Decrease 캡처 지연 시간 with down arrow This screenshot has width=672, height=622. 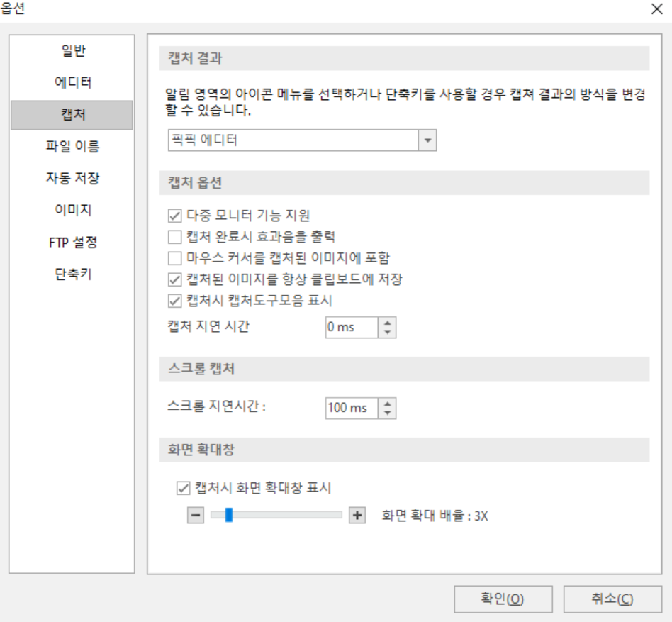point(388,332)
